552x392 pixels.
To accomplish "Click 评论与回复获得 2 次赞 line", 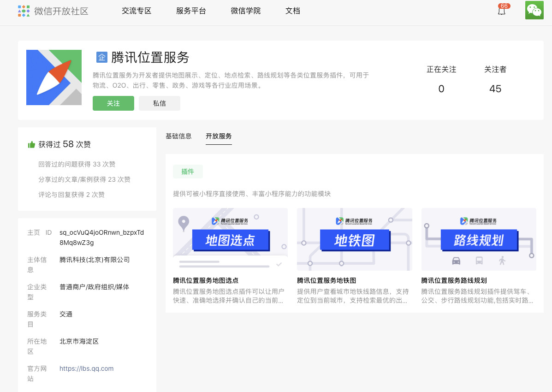I will pos(71,195).
